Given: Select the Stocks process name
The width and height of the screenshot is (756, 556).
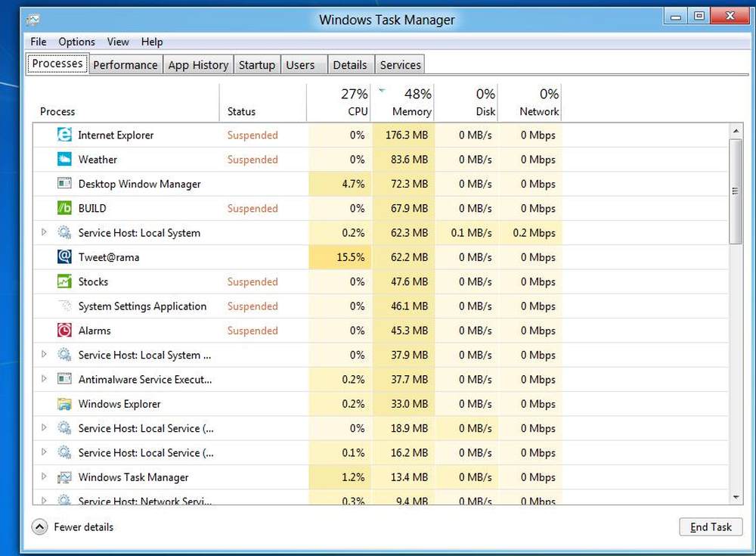Looking at the screenshot, I should click(x=93, y=282).
